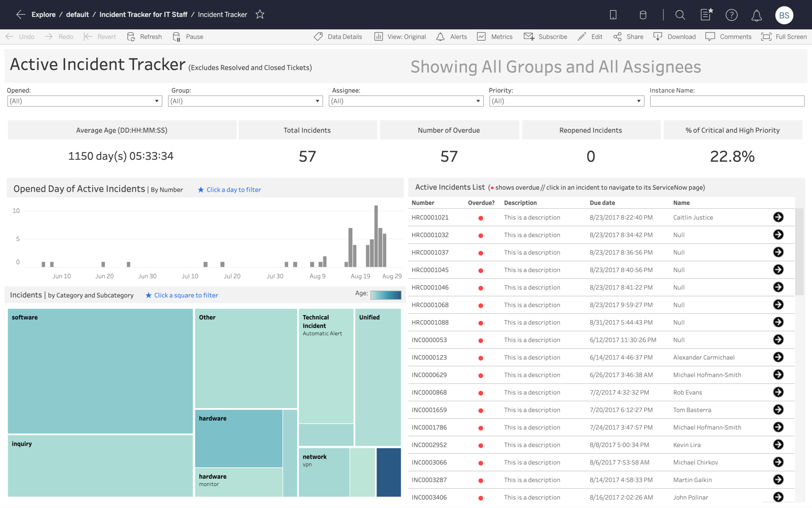Open the notifications bell icon

(x=756, y=15)
